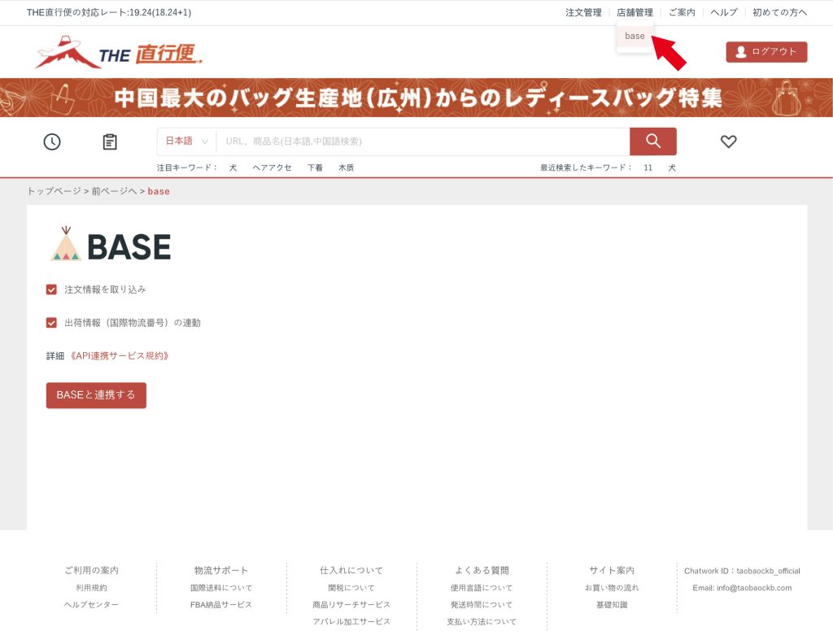Open 国際送料について footer link

click(x=221, y=588)
